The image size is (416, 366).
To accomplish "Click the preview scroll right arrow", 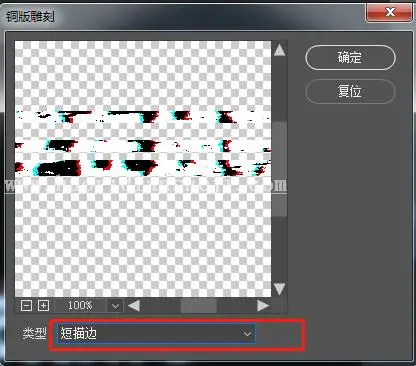I will [x=263, y=305].
